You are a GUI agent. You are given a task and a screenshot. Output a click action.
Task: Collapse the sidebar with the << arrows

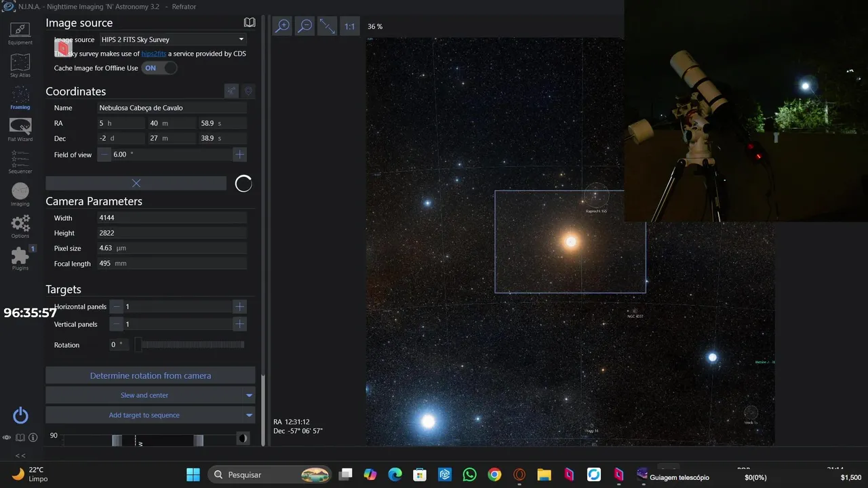tap(20, 455)
